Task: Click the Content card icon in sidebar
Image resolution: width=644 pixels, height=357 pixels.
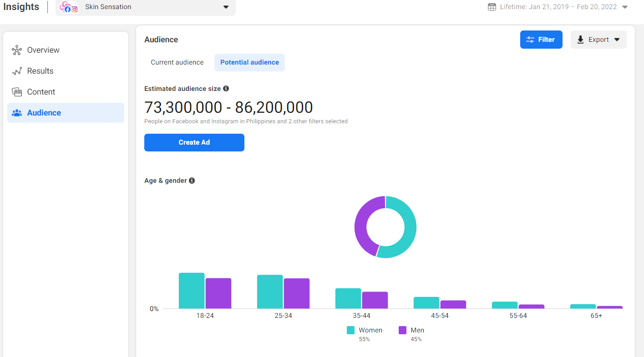Action: click(x=17, y=92)
